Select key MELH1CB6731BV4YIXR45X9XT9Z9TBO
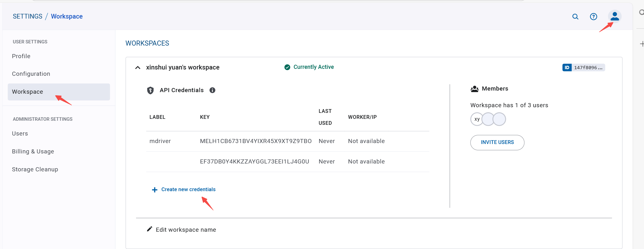 coord(256,141)
